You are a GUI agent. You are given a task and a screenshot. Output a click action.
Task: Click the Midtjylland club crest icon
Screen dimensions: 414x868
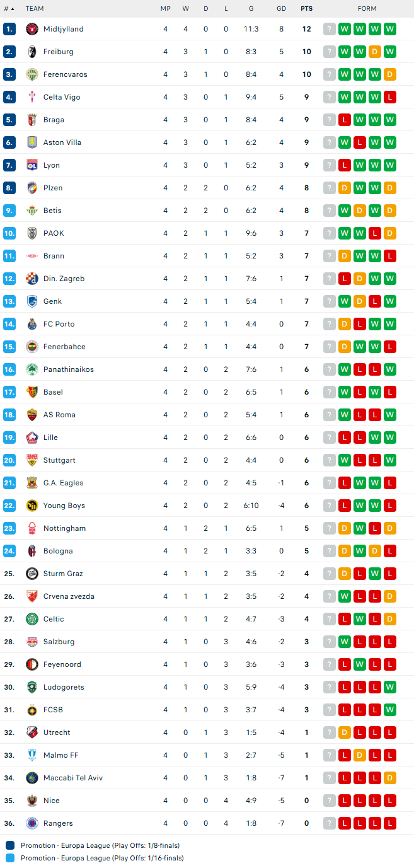32,29
